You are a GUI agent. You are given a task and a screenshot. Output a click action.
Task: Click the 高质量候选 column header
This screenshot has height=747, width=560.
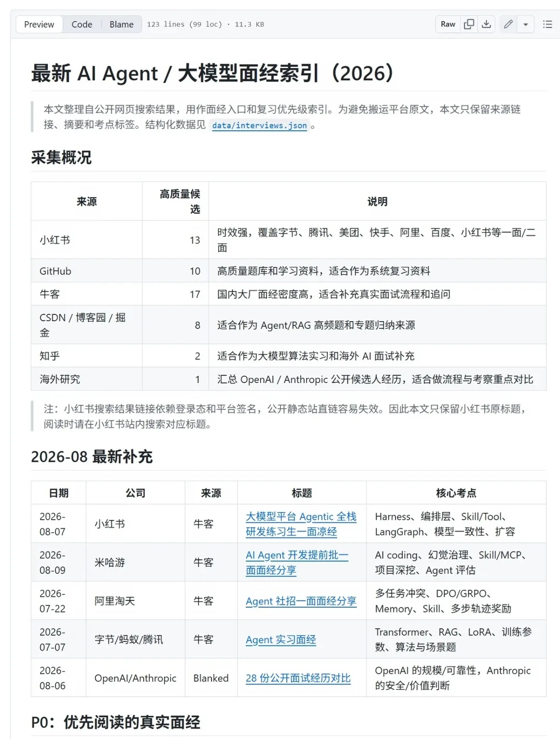(x=176, y=201)
